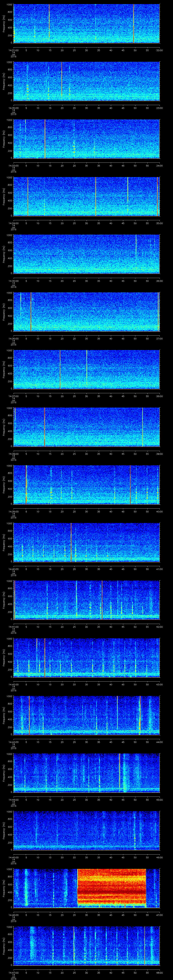The height and width of the screenshot is (980, 173).
Task: Click the red vertical spike near 13s in the 14:33:00 panel
Action: 45,139
